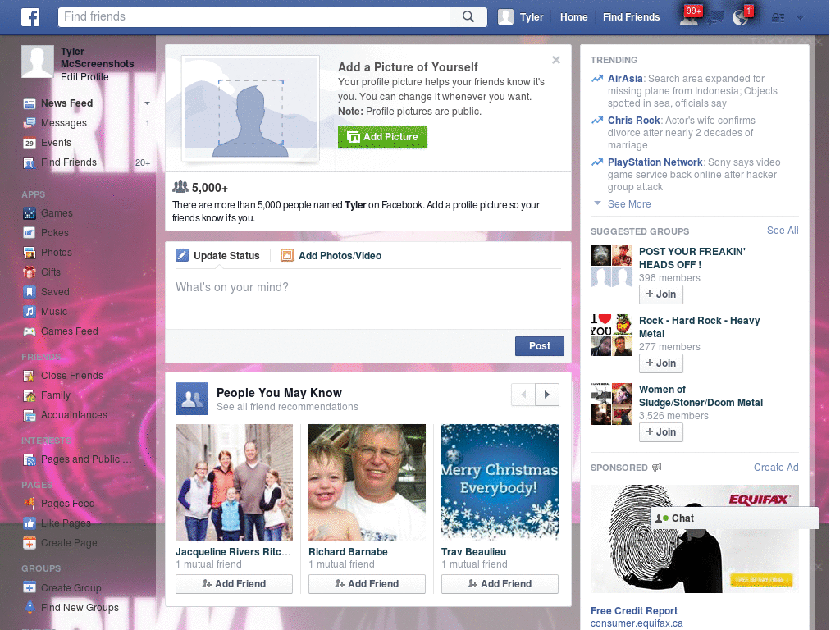Click the Pages Feed megaphone icon
The image size is (840, 630).
click(30, 504)
